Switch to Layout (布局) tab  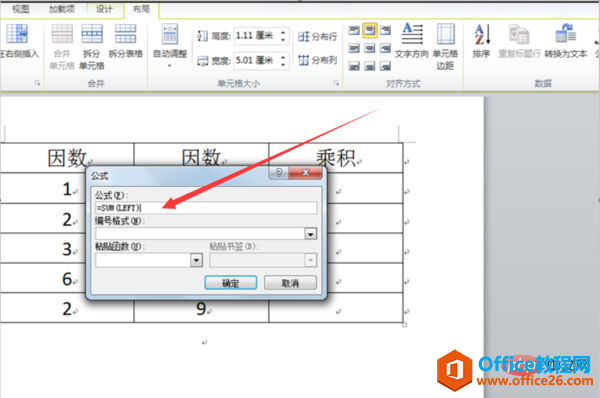click(141, 9)
